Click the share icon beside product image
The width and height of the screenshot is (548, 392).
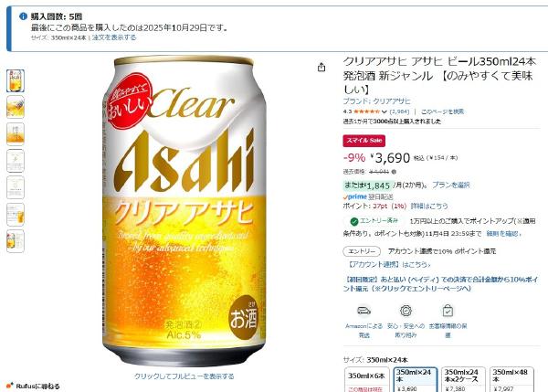pyautogui.click(x=321, y=67)
